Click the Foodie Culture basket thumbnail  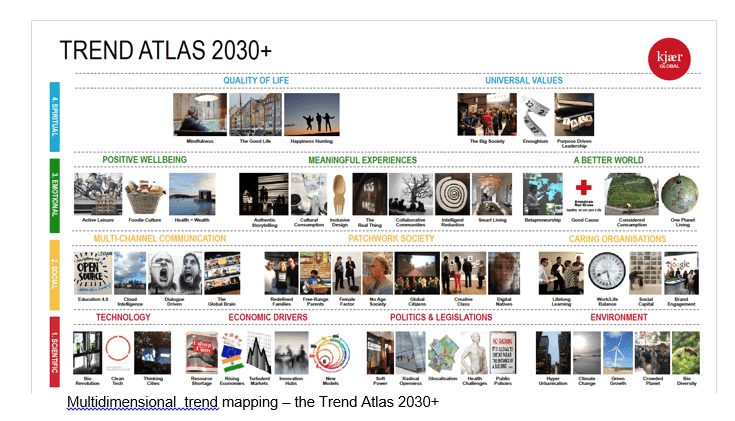[143, 193]
